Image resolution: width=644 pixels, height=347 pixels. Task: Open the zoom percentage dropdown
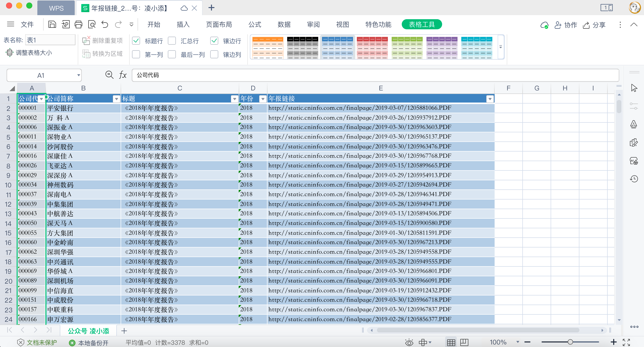(518, 342)
